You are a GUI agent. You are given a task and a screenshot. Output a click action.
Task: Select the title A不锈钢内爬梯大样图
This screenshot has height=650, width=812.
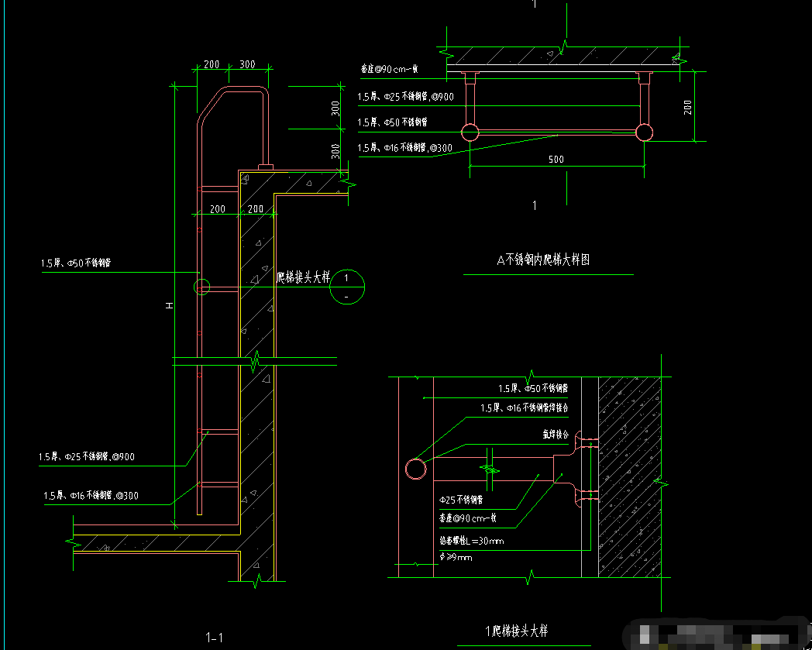[543, 260]
